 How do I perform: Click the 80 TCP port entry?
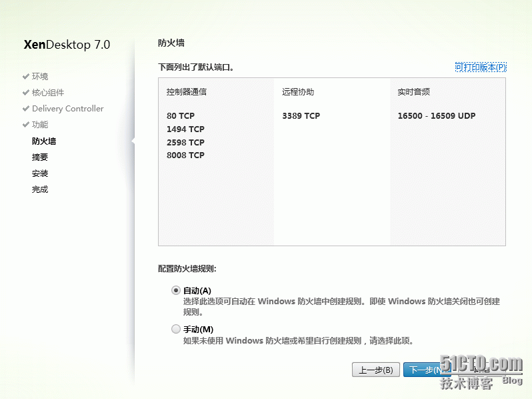(181, 116)
